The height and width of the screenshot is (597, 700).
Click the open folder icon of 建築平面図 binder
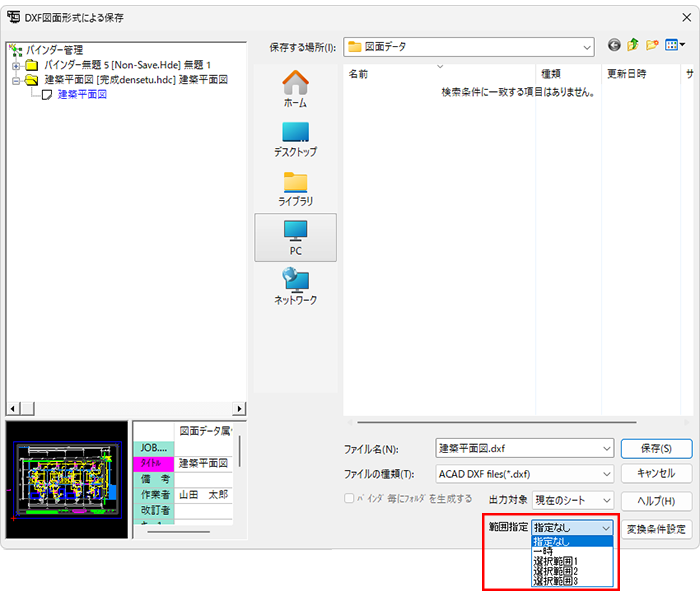(x=31, y=80)
